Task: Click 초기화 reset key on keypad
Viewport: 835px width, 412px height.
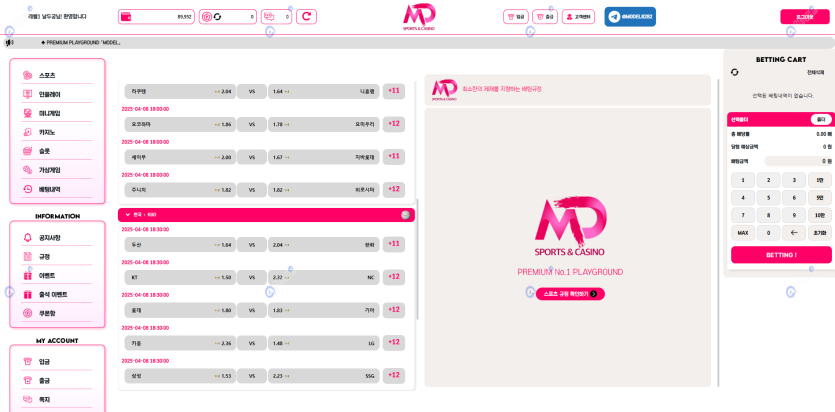Action: coord(820,233)
